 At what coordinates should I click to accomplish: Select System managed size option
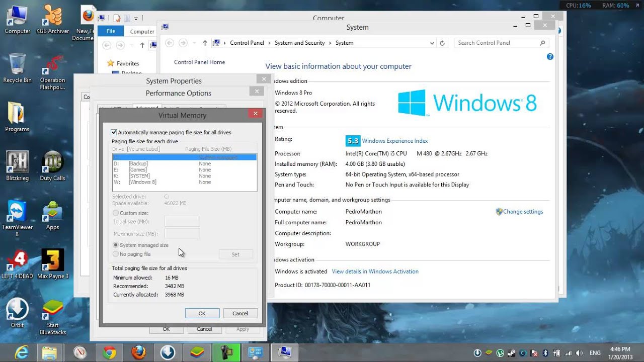[116, 245]
